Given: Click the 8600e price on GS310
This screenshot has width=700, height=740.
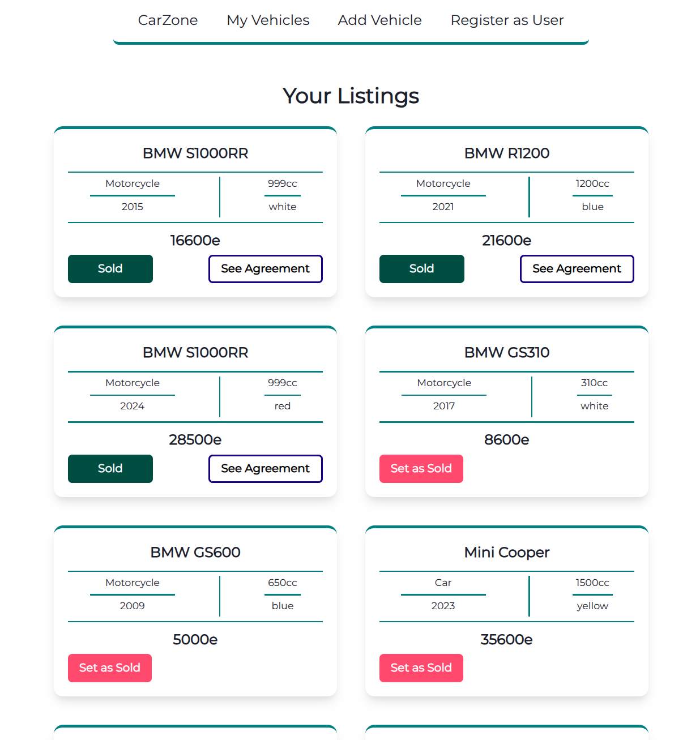Looking at the screenshot, I should point(506,440).
